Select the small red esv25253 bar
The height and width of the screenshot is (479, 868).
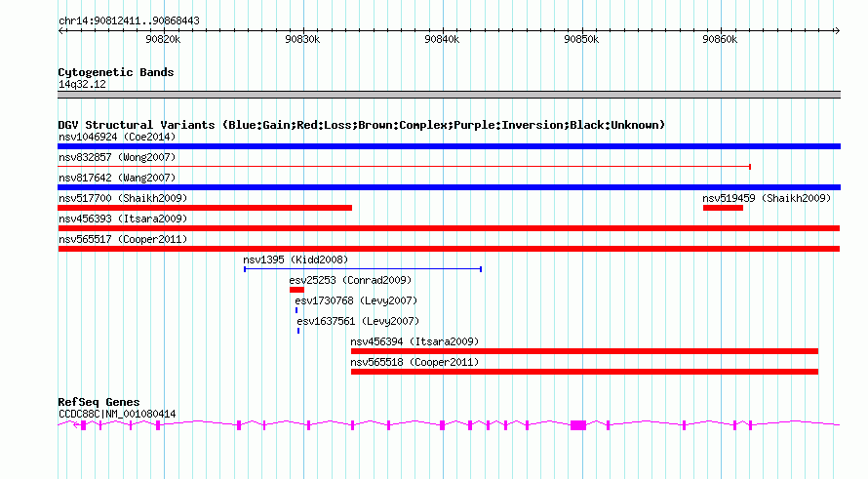click(x=296, y=290)
